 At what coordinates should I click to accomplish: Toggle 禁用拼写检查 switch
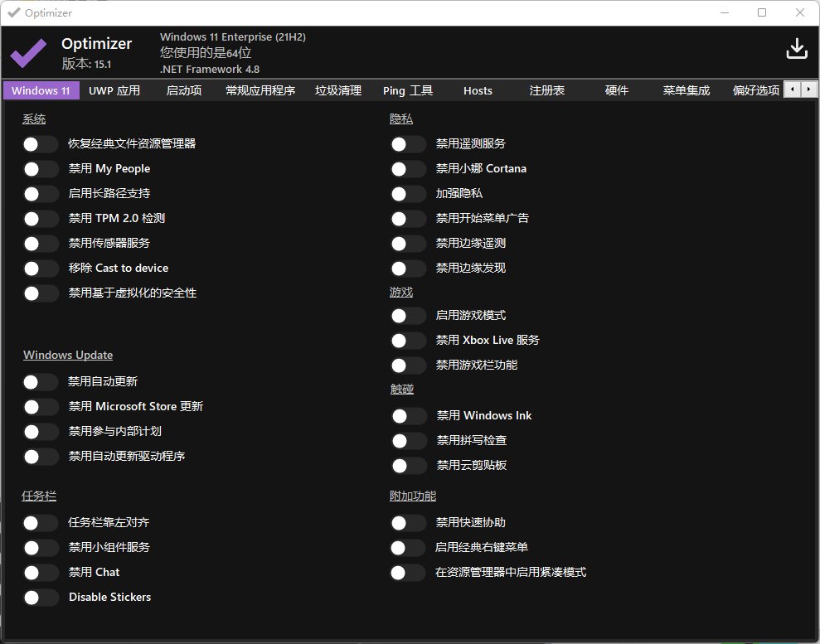point(409,441)
